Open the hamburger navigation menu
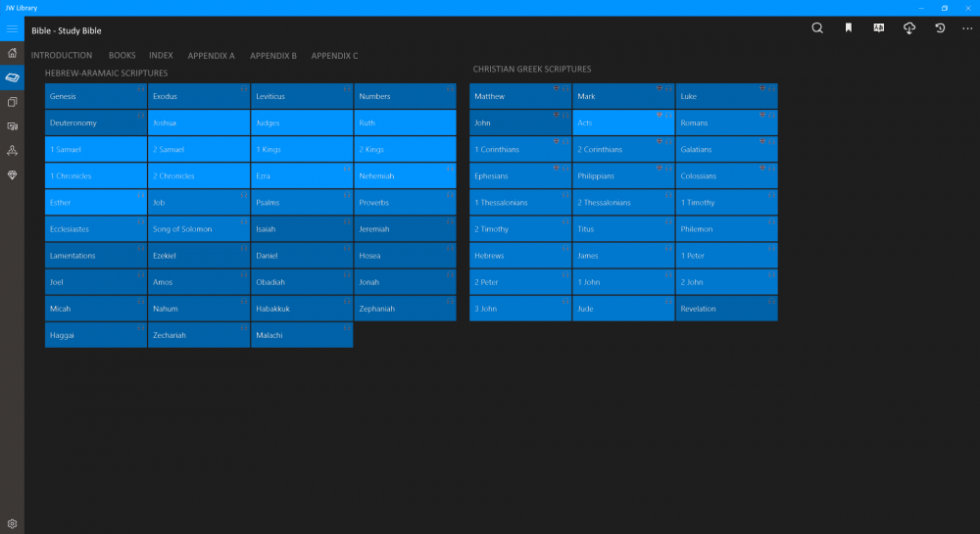Image resolution: width=980 pixels, height=534 pixels. [12, 28]
